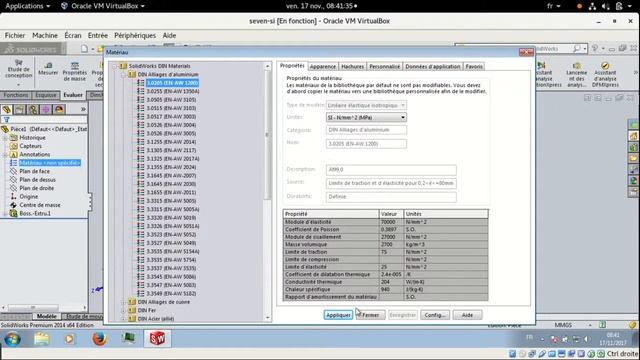Open VirtualBox Périphériques menu
Viewport: 640px width, 360px height.
coord(135,36)
